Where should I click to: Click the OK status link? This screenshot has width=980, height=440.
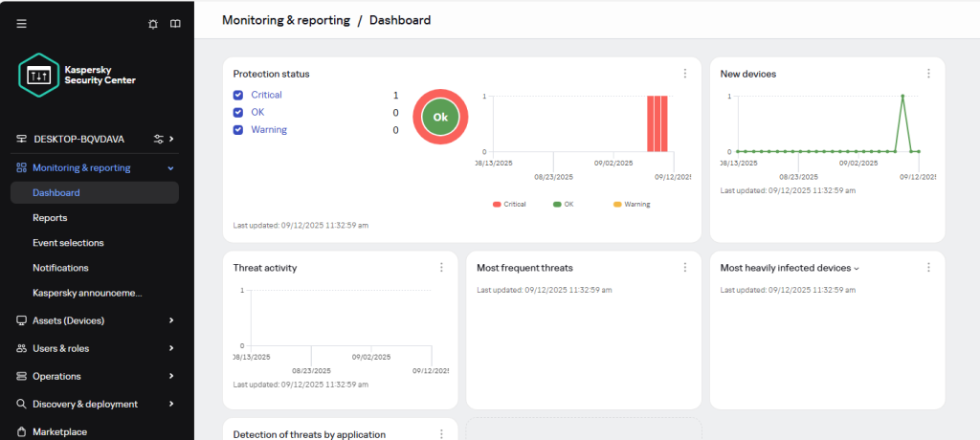coord(257,113)
